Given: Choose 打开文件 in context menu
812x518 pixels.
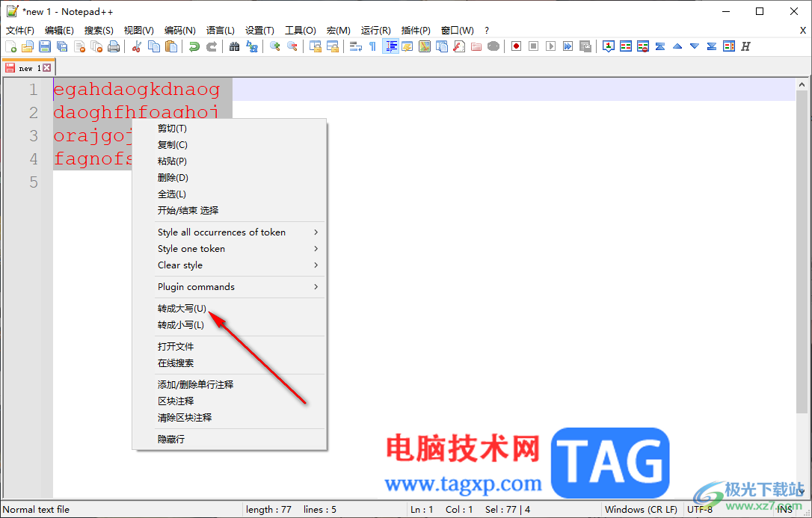Looking at the screenshot, I should coord(230,347).
